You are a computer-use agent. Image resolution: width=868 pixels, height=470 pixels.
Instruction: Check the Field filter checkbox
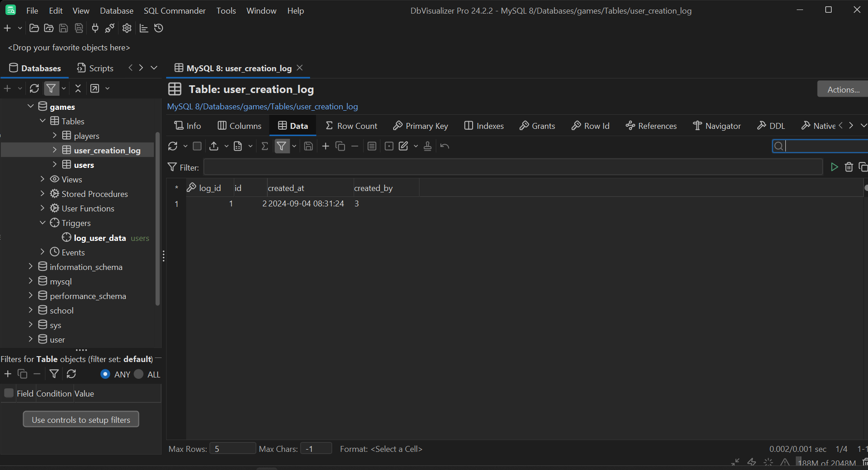(x=8, y=392)
